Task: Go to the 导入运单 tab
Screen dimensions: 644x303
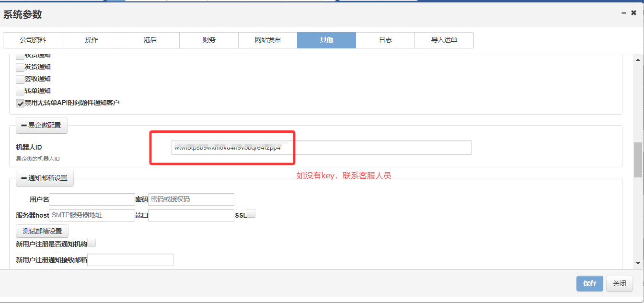Action: 444,40
